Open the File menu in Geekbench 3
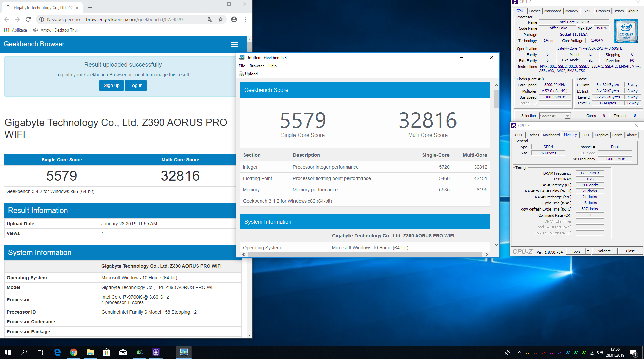 [242, 66]
